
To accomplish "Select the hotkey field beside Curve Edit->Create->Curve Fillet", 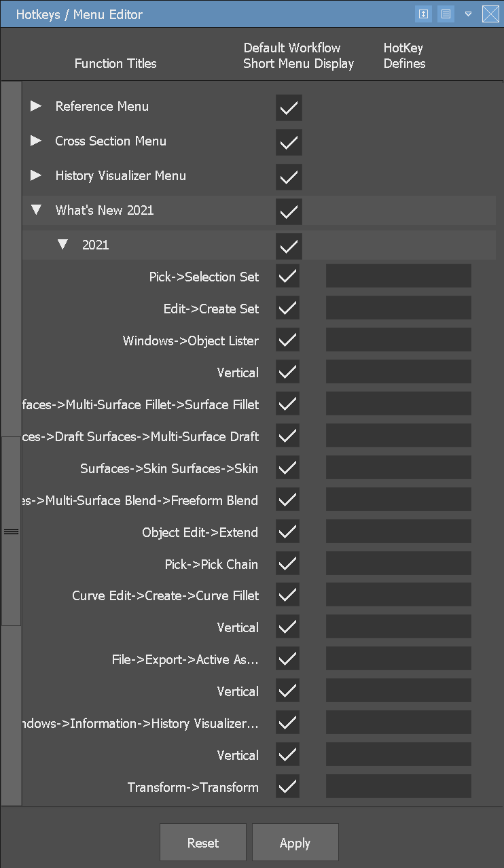I will [398, 594].
